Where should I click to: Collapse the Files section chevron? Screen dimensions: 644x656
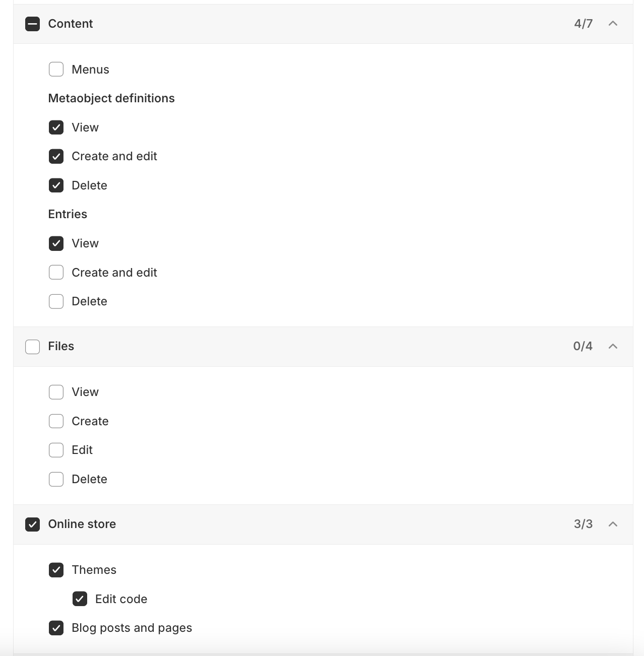613,346
